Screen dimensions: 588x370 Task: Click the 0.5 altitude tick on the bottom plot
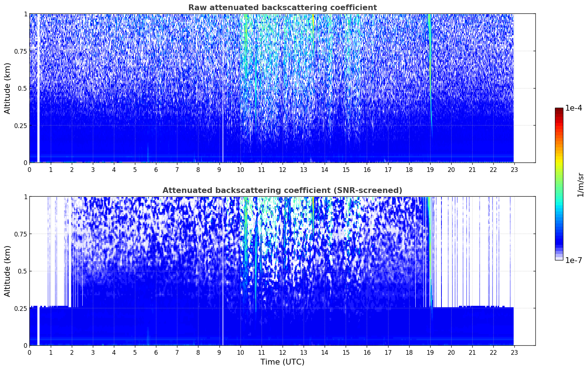(22, 271)
